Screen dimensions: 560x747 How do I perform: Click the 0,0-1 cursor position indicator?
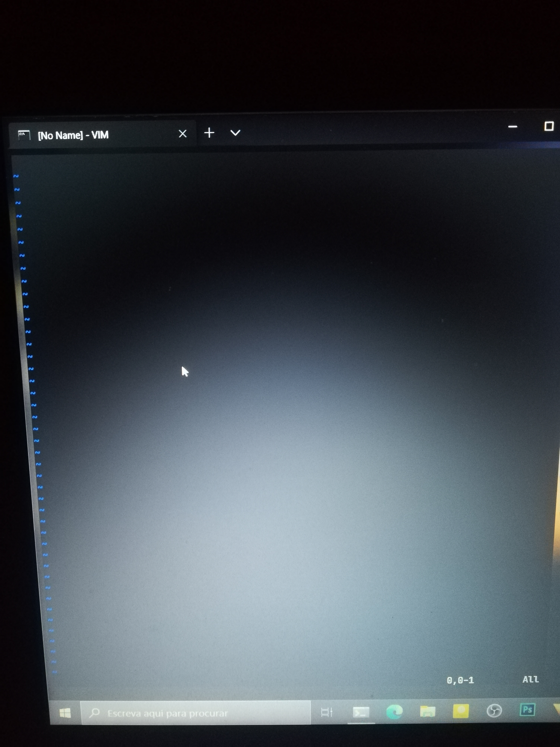(460, 680)
